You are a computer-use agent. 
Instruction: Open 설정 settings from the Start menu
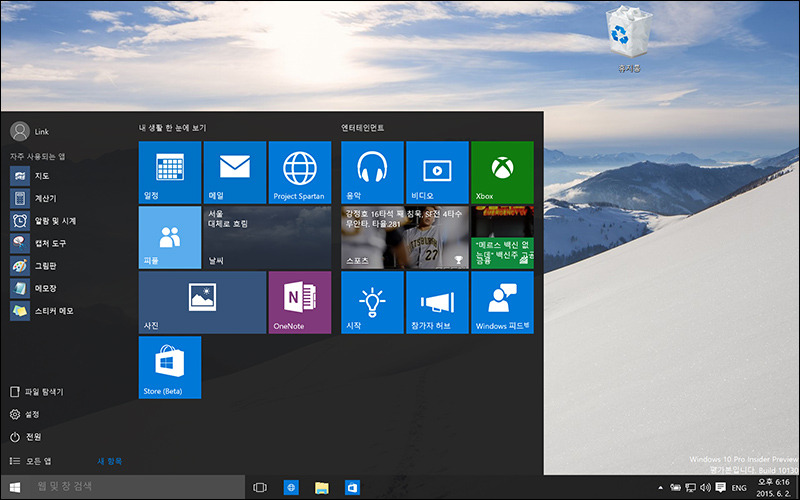(24, 414)
